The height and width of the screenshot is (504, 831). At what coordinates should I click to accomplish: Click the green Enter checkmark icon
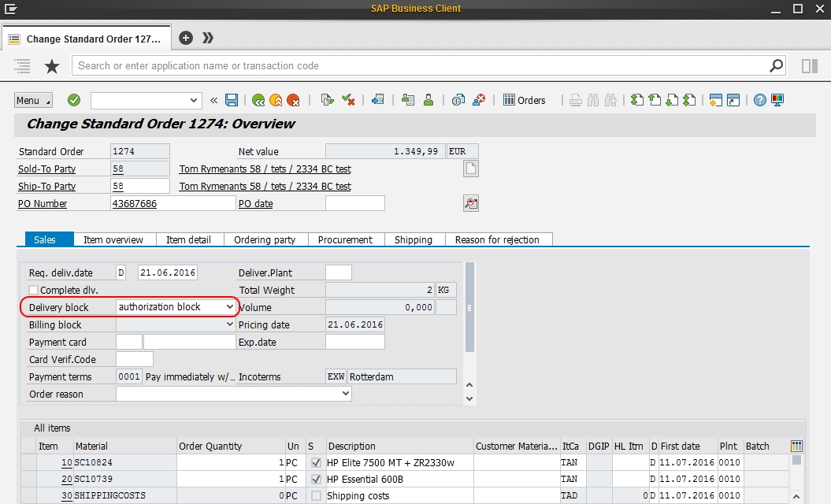74,100
